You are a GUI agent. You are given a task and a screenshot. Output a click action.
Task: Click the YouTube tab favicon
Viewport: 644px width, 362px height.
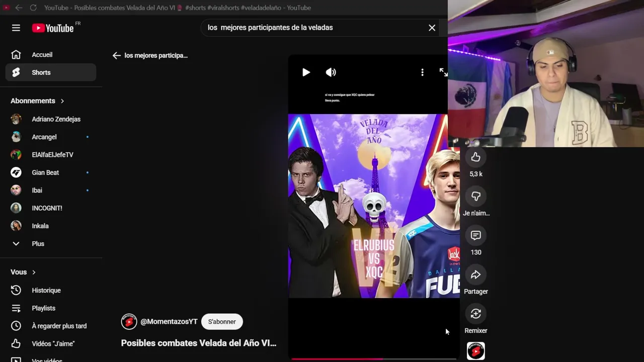tap(7, 8)
